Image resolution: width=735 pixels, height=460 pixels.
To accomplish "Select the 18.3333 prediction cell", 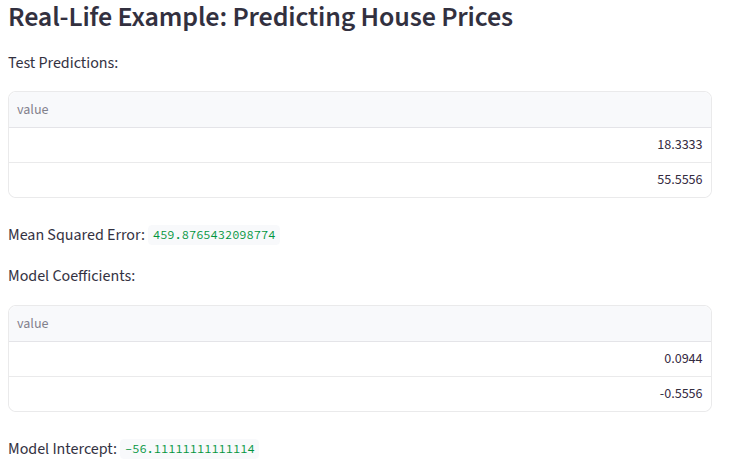I will point(679,145).
